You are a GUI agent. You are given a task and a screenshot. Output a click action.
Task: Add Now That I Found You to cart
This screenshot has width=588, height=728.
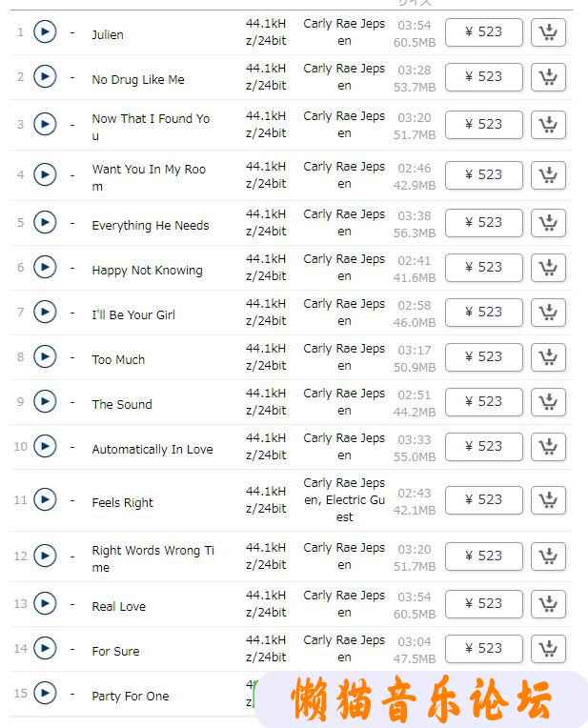tap(548, 125)
